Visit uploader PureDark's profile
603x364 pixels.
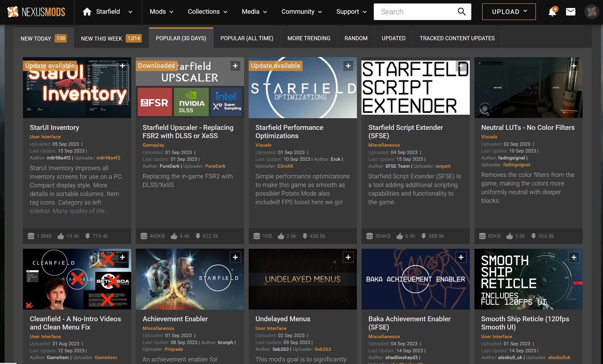click(x=215, y=166)
